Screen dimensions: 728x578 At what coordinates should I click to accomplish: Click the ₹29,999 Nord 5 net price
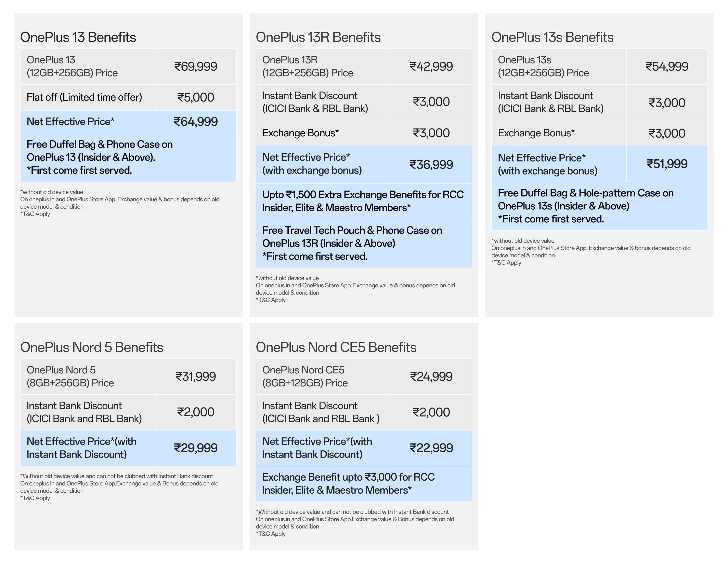(x=195, y=448)
